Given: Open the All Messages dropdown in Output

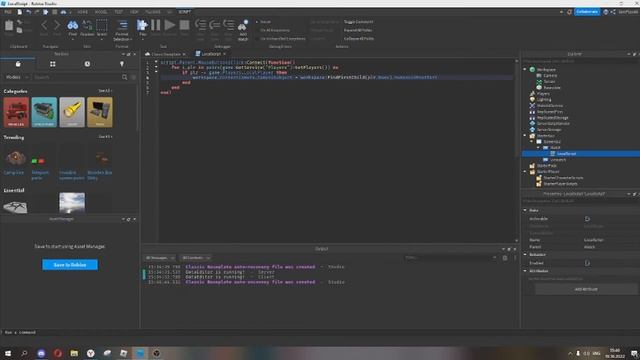Looking at the screenshot, I should tap(160, 258).
